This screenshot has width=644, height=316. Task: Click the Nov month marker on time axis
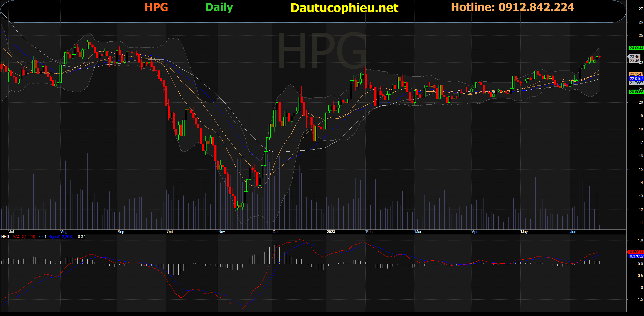pos(222,232)
